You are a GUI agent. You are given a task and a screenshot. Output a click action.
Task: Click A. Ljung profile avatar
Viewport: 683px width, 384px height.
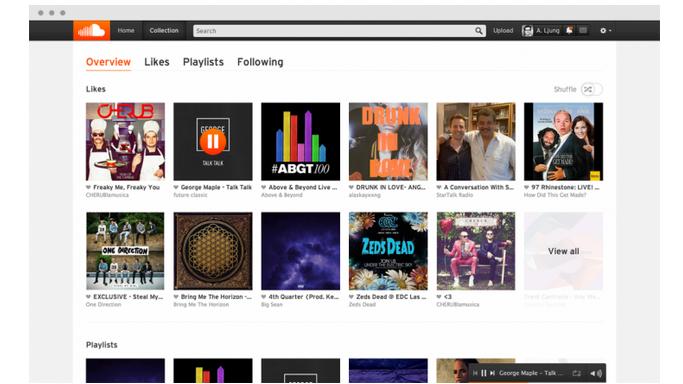(527, 30)
